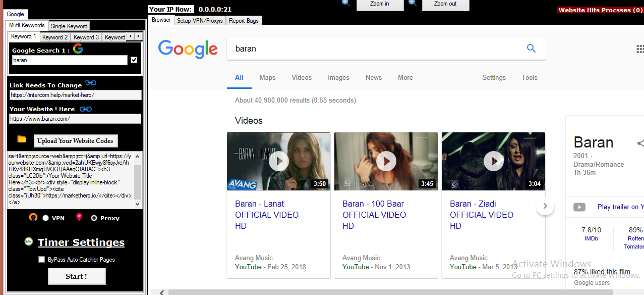644x295 pixels.
Task: Click the Google G icon next to Google Search 1
Action: click(x=78, y=48)
